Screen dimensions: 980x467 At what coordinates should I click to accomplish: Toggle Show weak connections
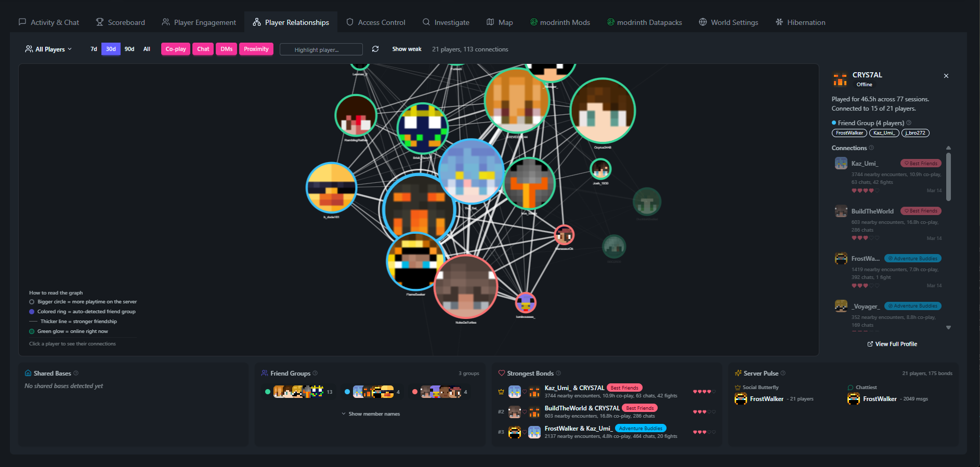407,49
